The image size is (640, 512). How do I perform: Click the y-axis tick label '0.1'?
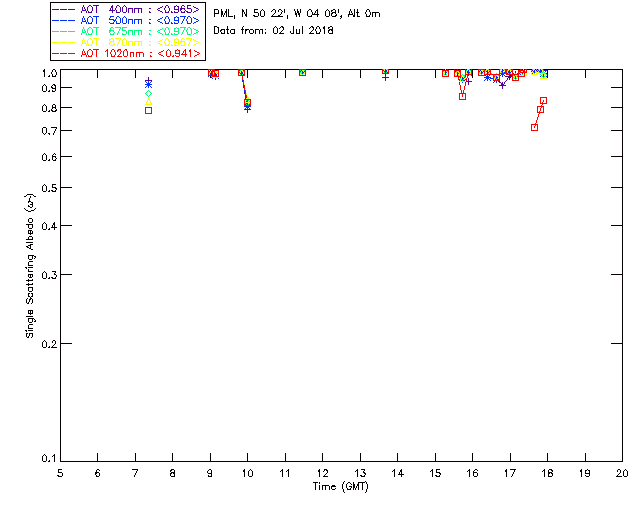[x=49, y=459]
